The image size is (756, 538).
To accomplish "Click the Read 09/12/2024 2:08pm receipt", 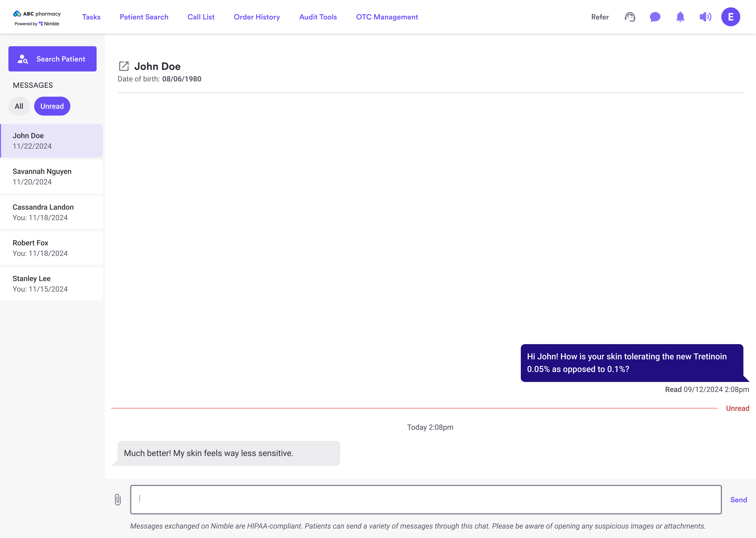I will [x=707, y=390].
